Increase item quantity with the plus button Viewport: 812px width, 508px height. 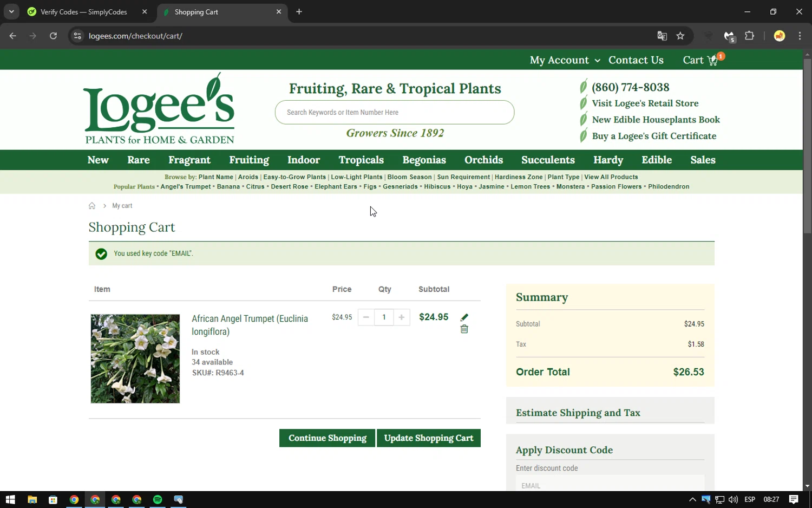click(x=401, y=317)
